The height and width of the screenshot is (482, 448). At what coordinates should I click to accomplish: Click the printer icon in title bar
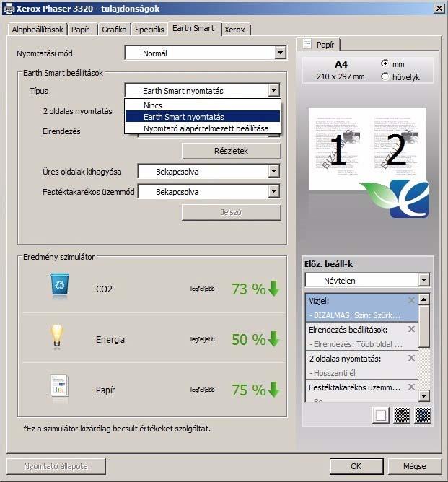point(10,9)
